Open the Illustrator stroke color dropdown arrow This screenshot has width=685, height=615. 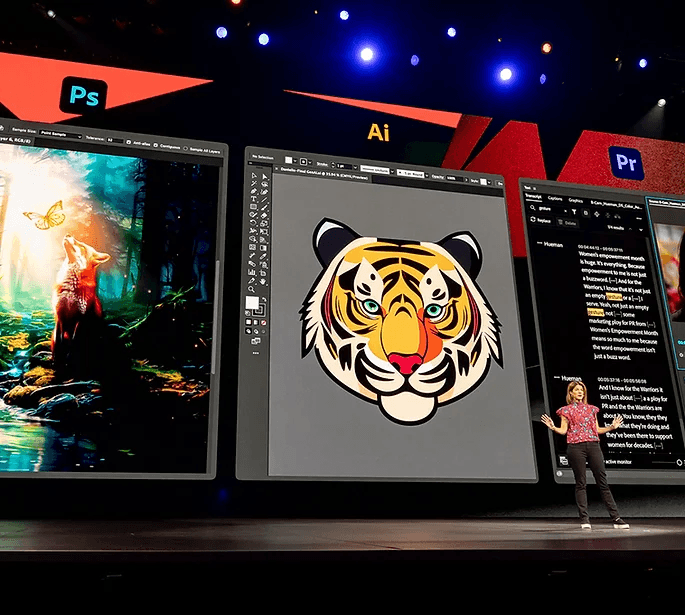point(310,162)
